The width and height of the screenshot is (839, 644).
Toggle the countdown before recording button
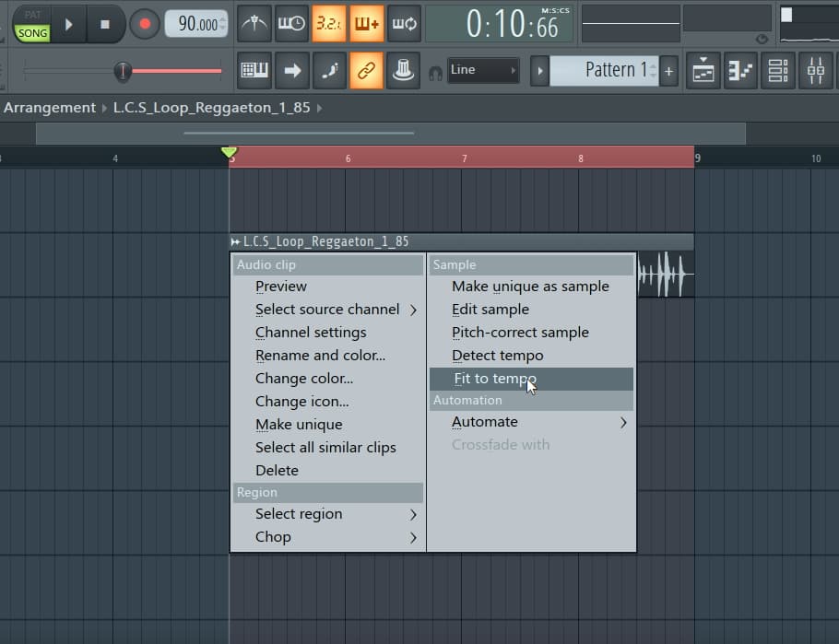tap(328, 24)
